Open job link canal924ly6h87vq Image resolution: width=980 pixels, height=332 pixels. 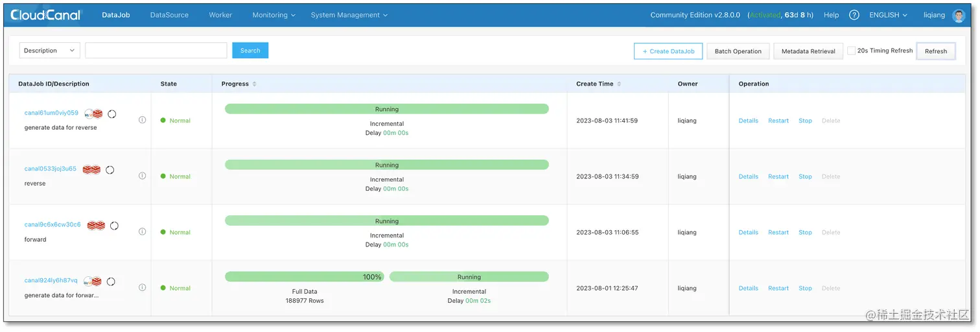coord(51,280)
